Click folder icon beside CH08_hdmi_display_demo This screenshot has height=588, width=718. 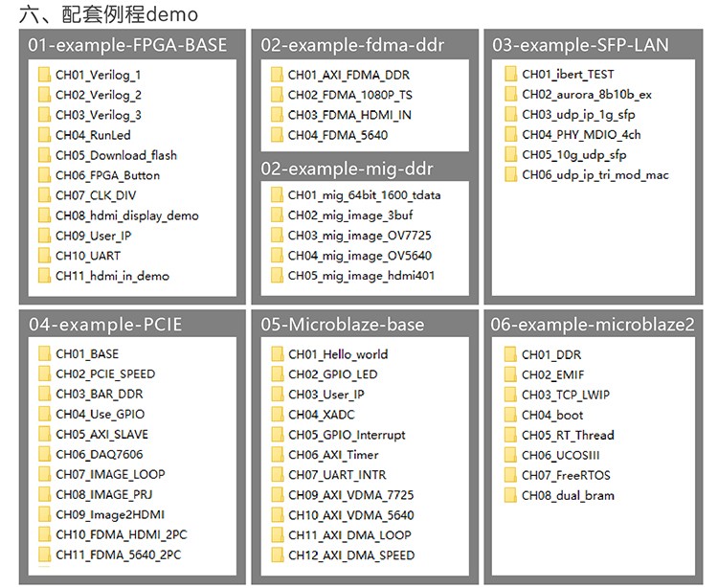point(44,215)
